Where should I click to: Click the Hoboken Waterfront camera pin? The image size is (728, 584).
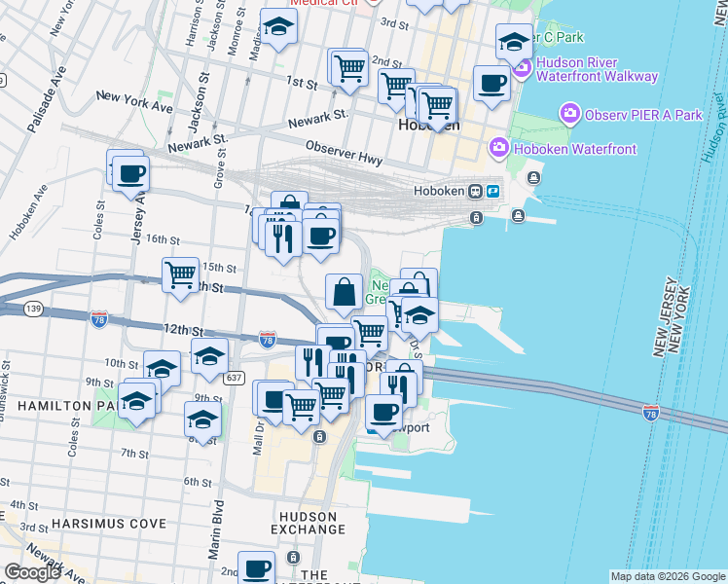coord(499,148)
